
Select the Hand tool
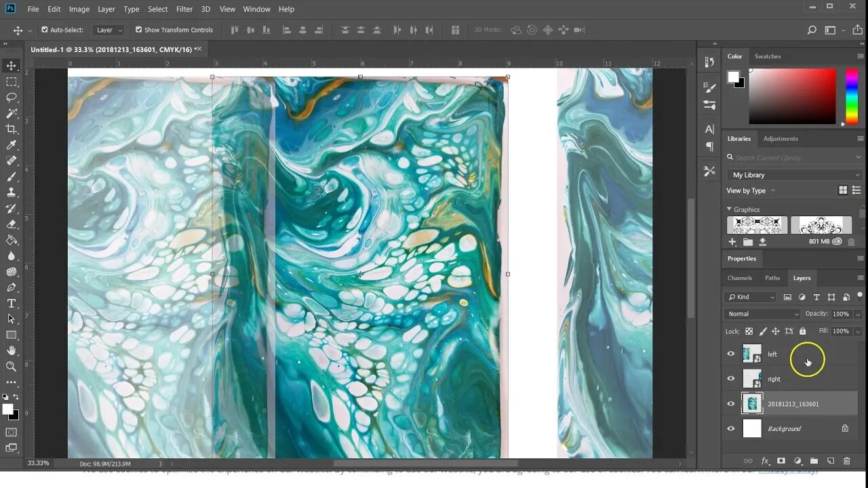pos(12,350)
